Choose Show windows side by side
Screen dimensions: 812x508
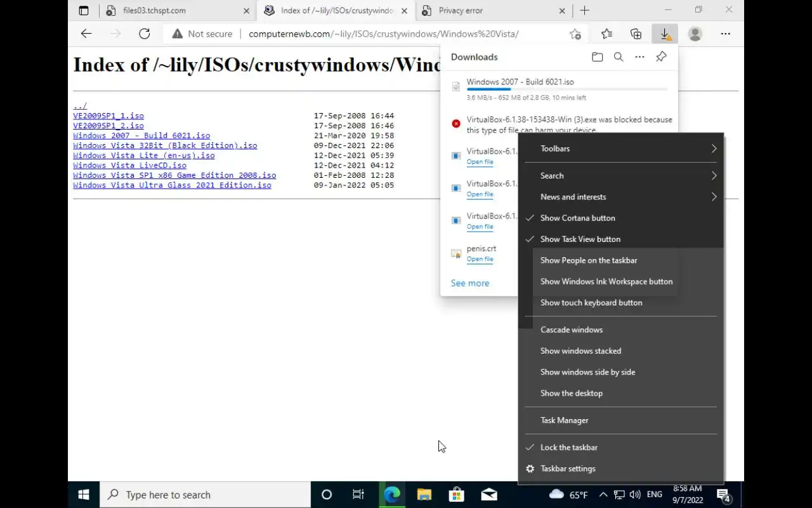[621, 372]
